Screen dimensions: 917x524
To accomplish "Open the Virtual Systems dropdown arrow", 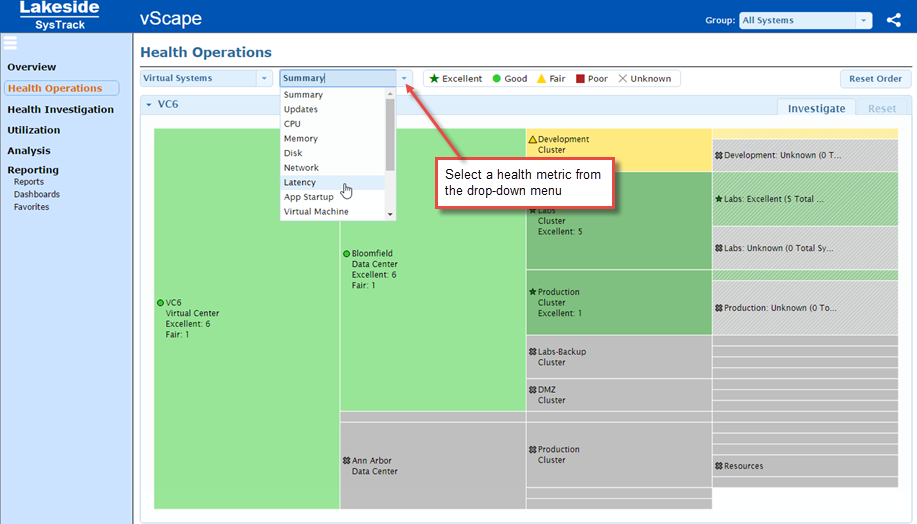I will 264,78.
